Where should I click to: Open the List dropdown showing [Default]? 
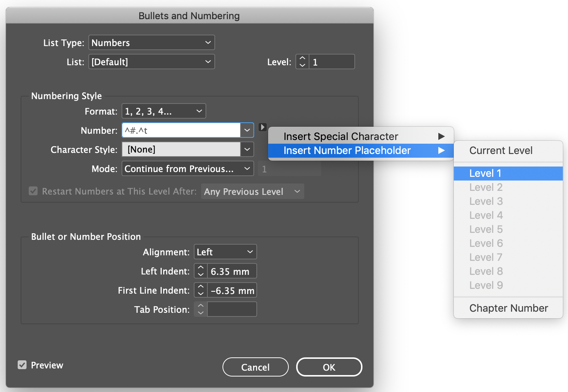pyautogui.click(x=151, y=62)
